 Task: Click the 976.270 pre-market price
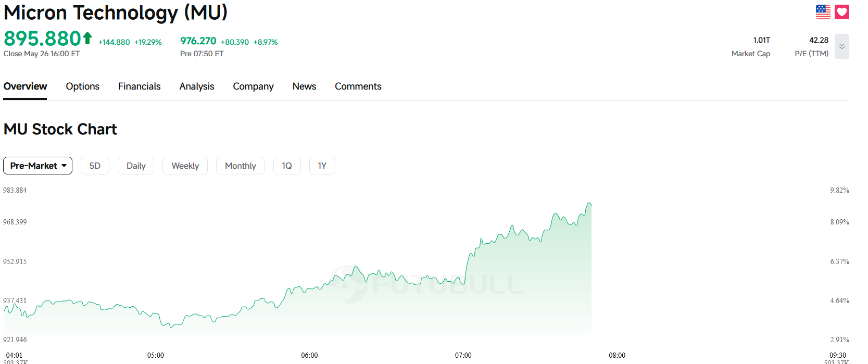[x=198, y=41]
